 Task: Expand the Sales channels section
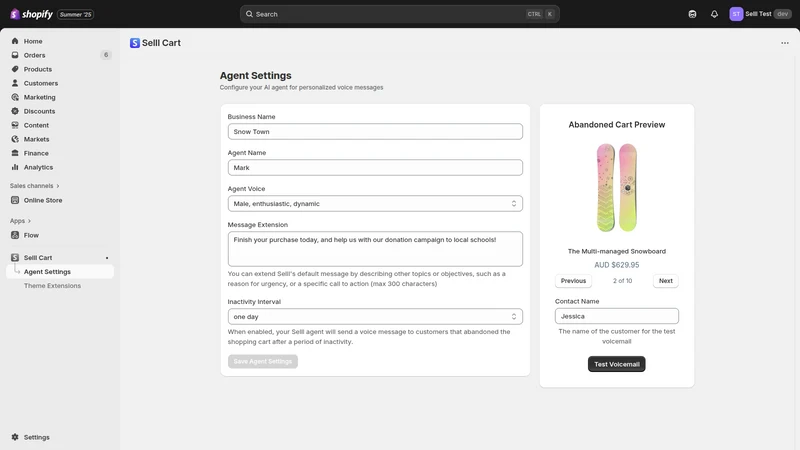tap(34, 186)
